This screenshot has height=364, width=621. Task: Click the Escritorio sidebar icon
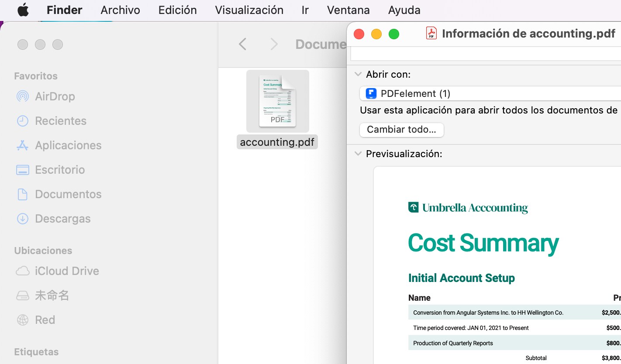(x=22, y=170)
